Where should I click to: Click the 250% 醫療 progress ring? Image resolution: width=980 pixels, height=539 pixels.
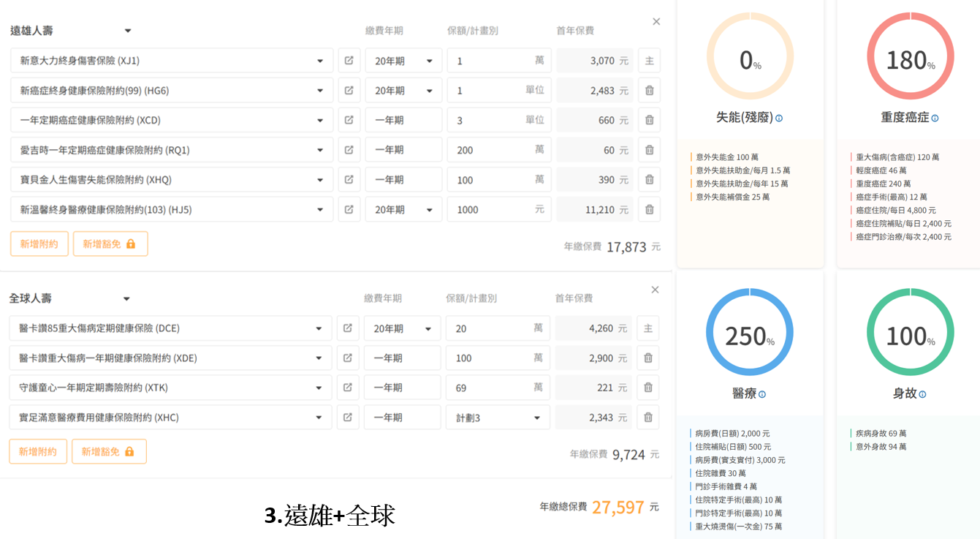coord(750,333)
